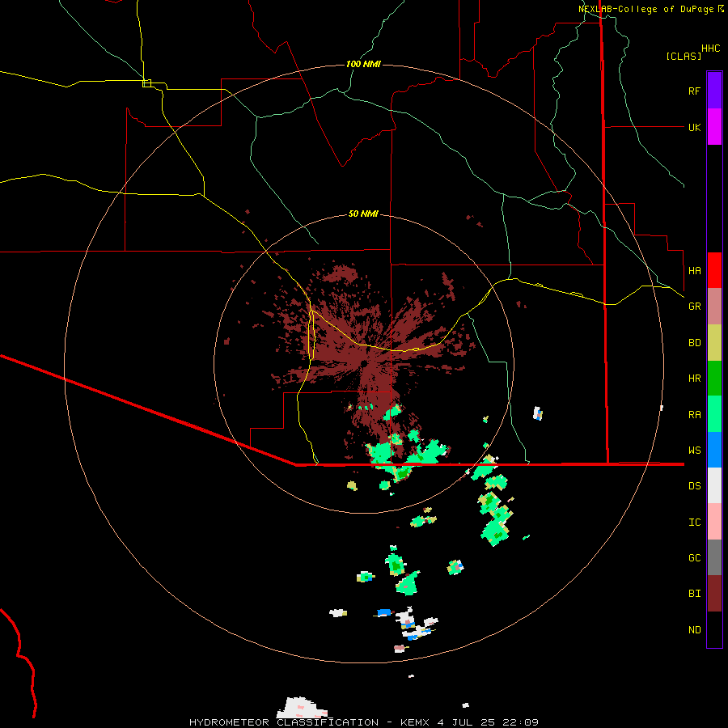The width and height of the screenshot is (728, 728).
Task: Click the BD legend label
Action: point(695,343)
